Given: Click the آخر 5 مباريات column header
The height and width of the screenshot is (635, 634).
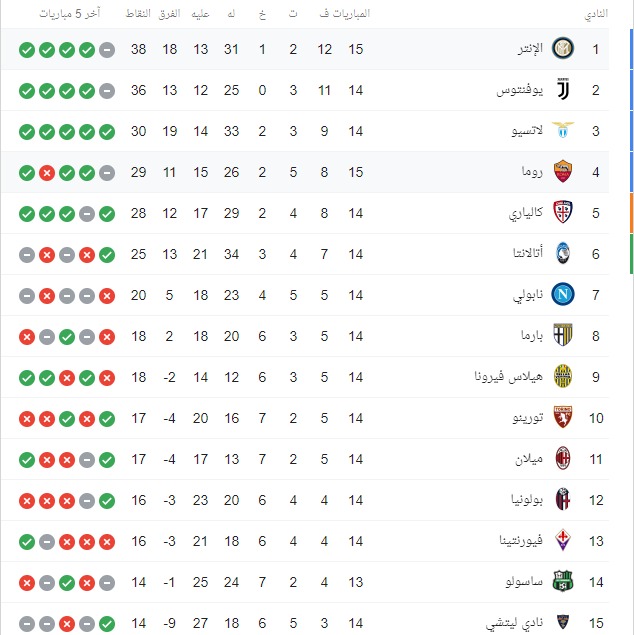Looking at the screenshot, I should [70, 14].
